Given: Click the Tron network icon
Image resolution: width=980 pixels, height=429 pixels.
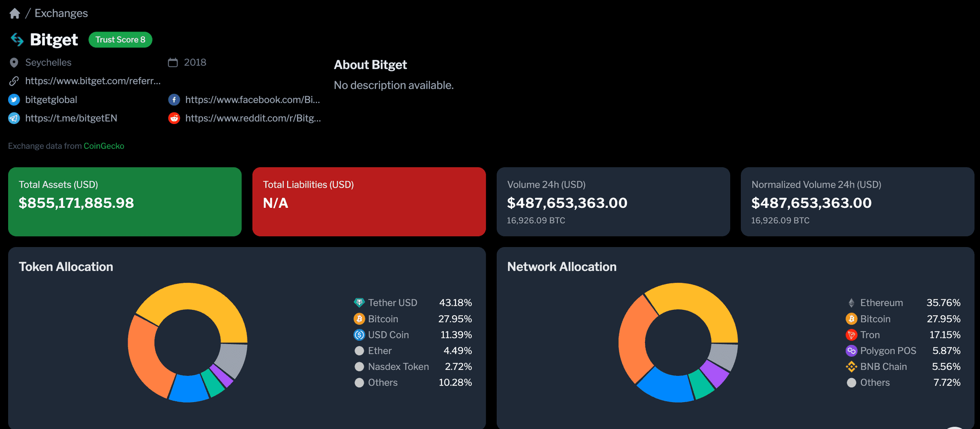Looking at the screenshot, I should tap(851, 335).
